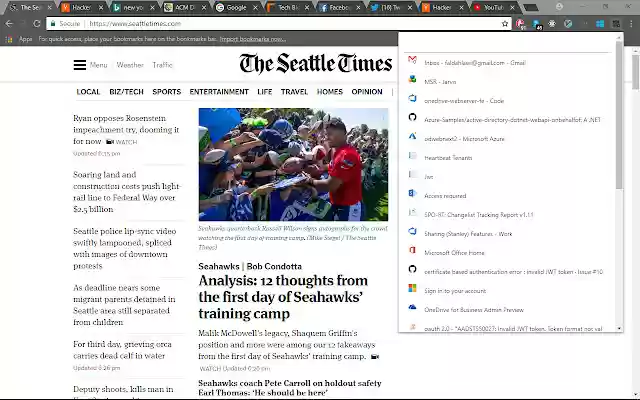Viewport: 640px width, 400px height.
Task: Click the blue extension icon showing badge 40
Action: pyautogui.click(x=537, y=24)
